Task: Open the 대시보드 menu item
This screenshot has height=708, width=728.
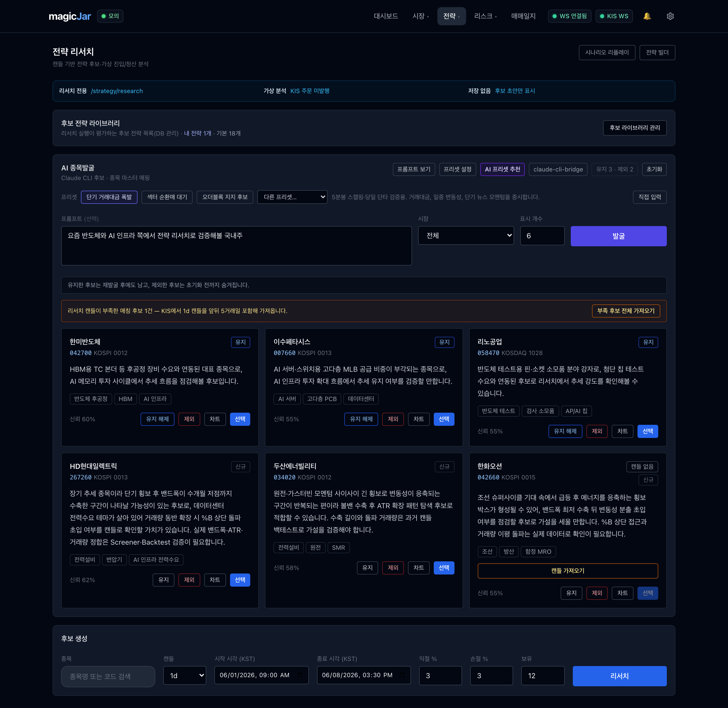Action: coord(386,16)
